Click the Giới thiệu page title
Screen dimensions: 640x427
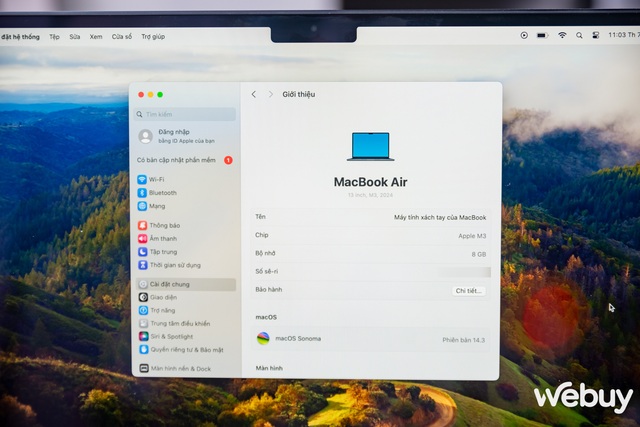299,94
